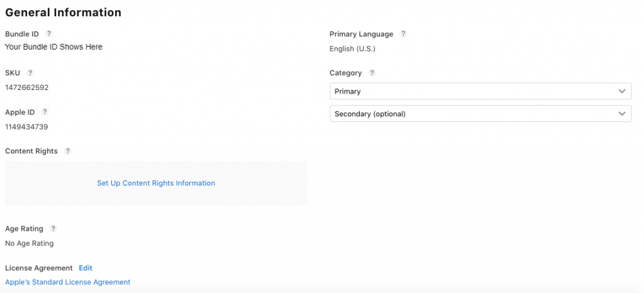Open Apple's Standard License Agreement link

pyautogui.click(x=68, y=282)
